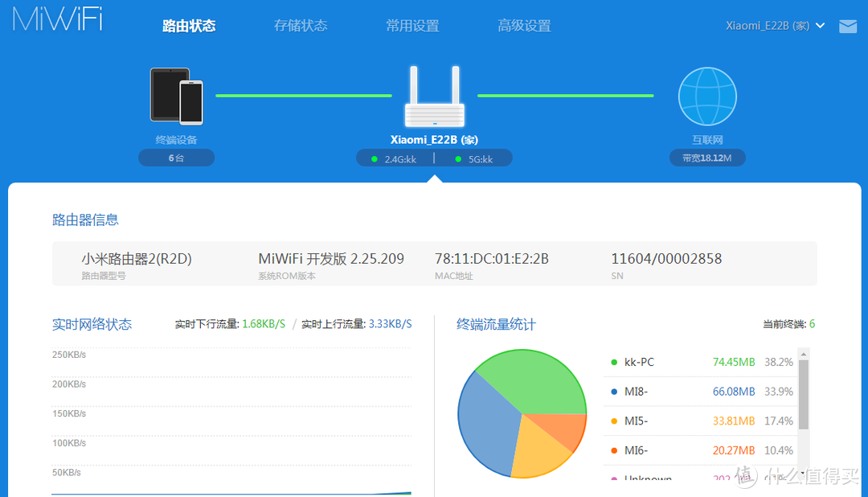This screenshot has height=497, width=868.
Task: Click the 74.45MB traffic value
Action: point(734,362)
